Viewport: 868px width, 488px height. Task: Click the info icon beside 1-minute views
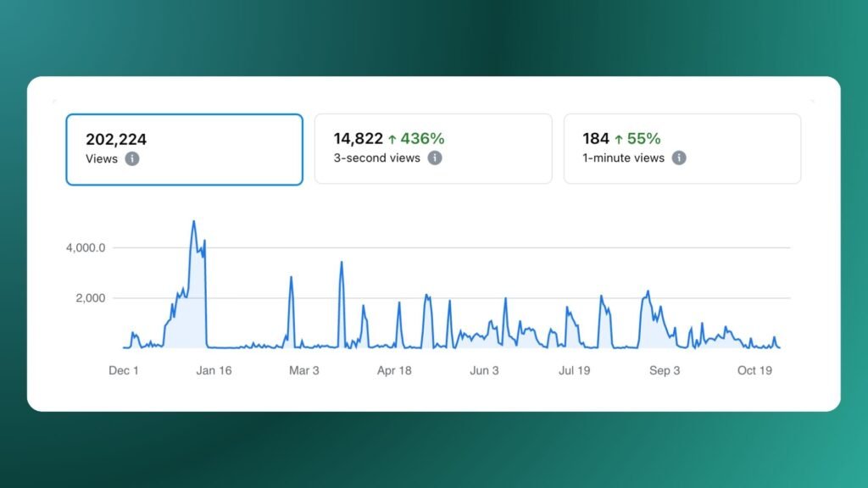[678, 158]
